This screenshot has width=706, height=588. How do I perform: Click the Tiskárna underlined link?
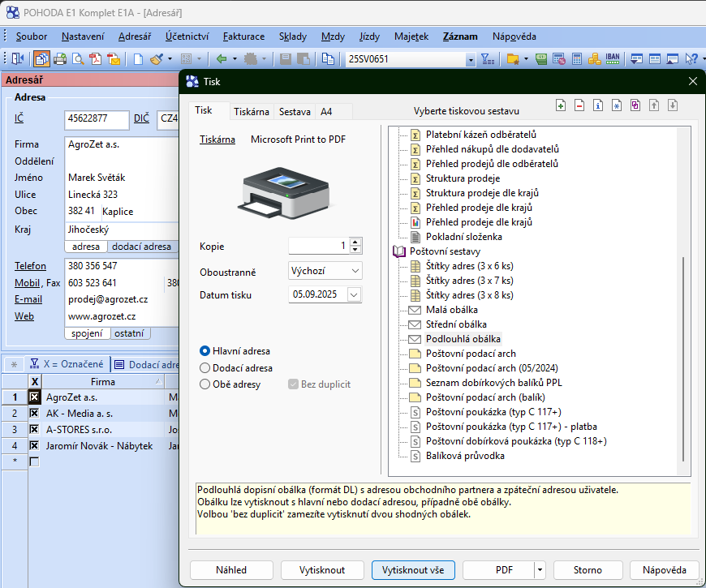click(x=217, y=139)
